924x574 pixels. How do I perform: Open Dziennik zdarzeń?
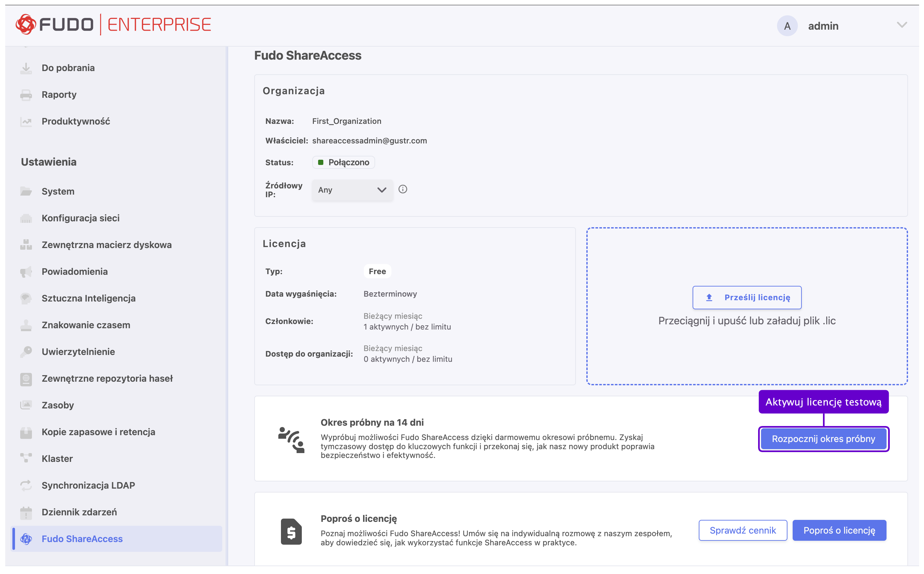pyautogui.click(x=79, y=512)
